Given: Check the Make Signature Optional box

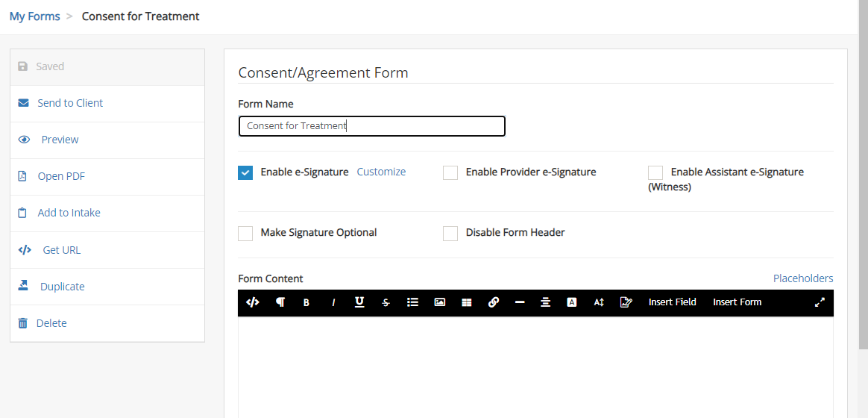Looking at the screenshot, I should point(245,234).
